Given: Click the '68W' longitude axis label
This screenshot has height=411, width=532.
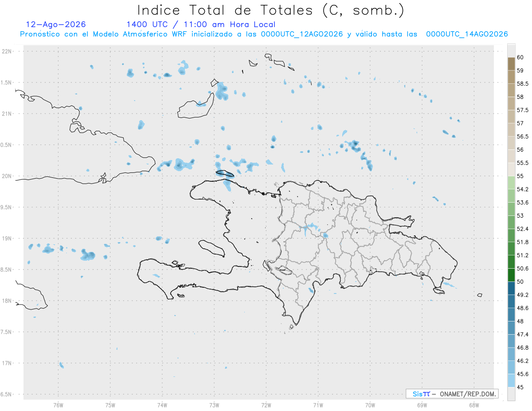Looking at the screenshot, I should click(x=474, y=405).
